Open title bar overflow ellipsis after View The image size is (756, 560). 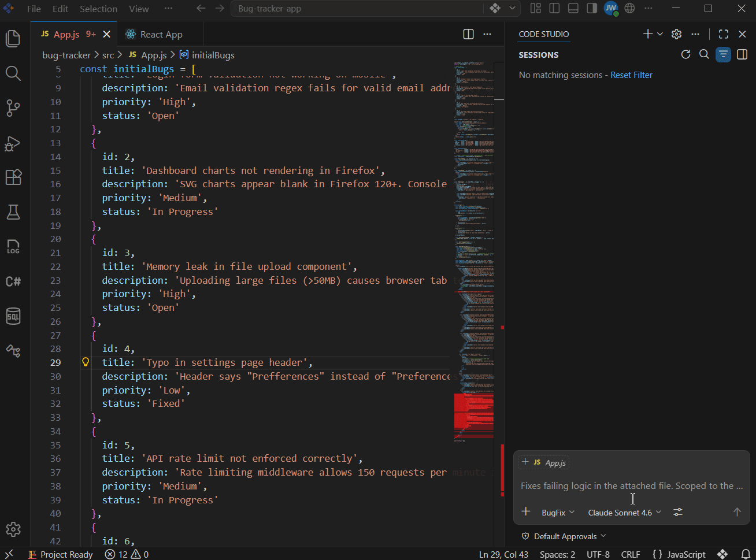168,8
